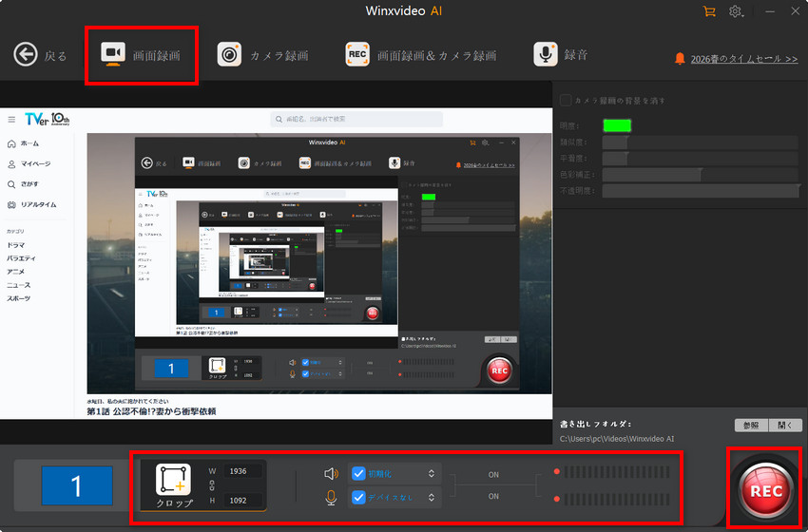
Task: Toggle the system audio checkbox
Action: [x=358, y=473]
